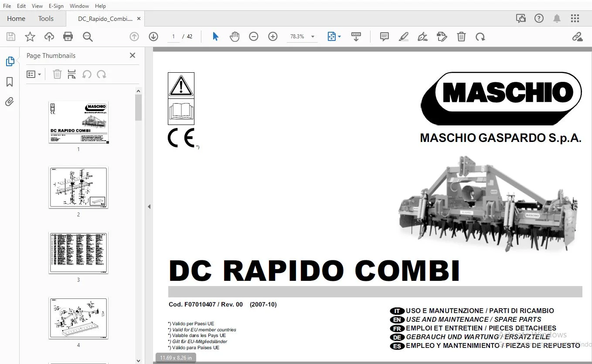Open the Bookmarks sidebar icon
The image size is (592, 364).
click(x=10, y=82)
